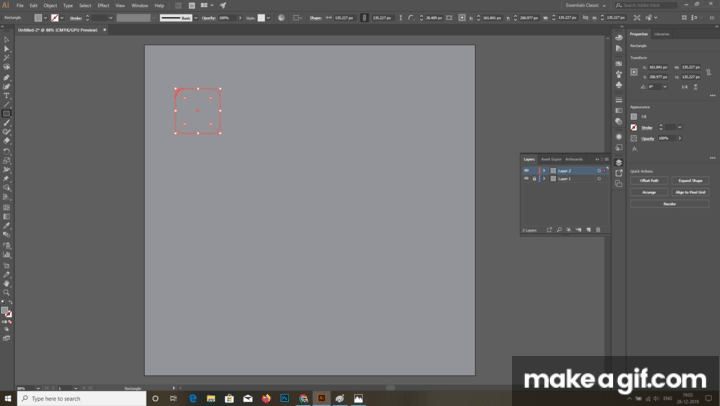Select the Type tool
Image resolution: width=720 pixels, height=406 pixels.
6,96
